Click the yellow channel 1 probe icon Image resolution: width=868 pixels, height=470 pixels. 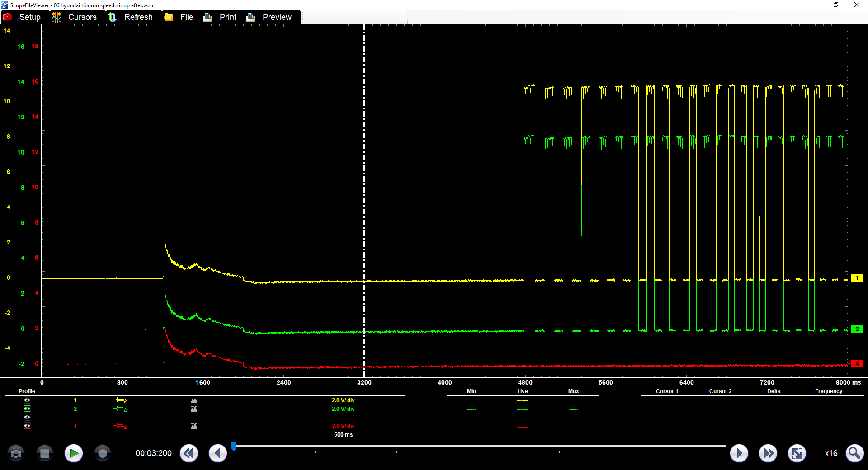pyautogui.click(x=120, y=400)
